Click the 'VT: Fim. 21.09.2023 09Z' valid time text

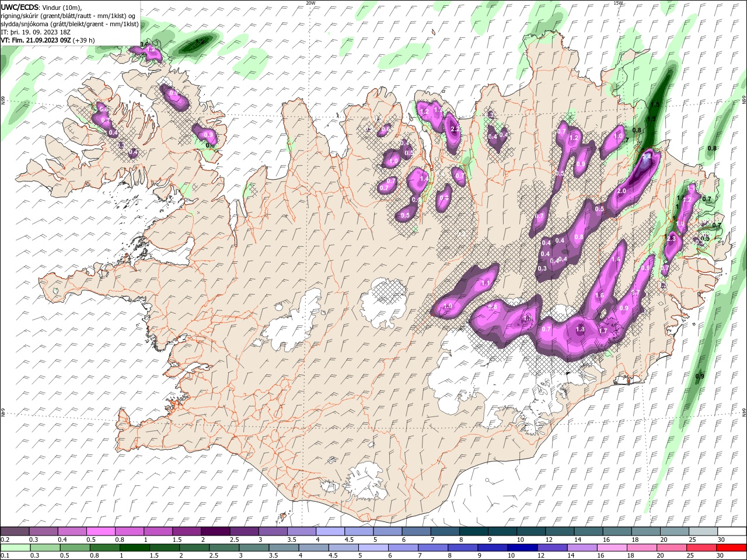[36, 40]
